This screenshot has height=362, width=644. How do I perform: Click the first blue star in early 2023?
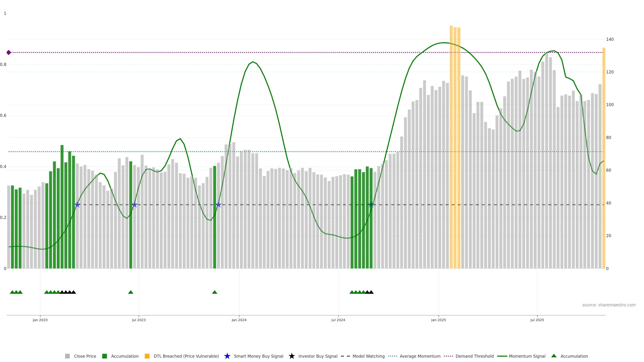point(77,205)
